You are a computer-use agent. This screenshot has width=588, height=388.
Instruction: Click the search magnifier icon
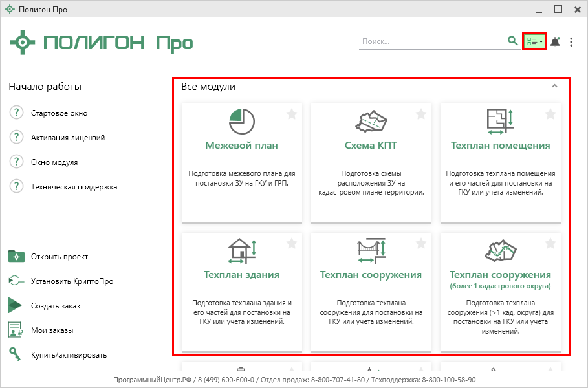pyautogui.click(x=512, y=41)
